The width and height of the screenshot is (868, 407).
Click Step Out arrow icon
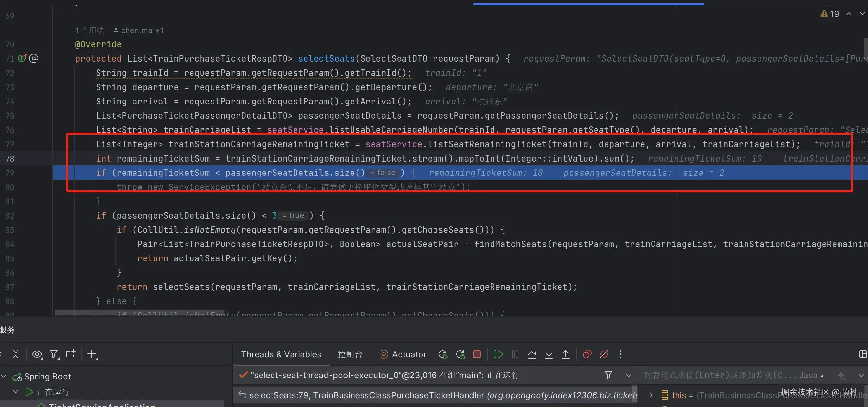(x=565, y=354)
